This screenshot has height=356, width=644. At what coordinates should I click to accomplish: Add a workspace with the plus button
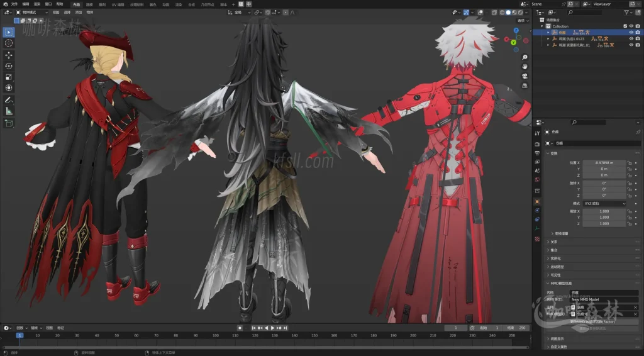click(233, 4)
